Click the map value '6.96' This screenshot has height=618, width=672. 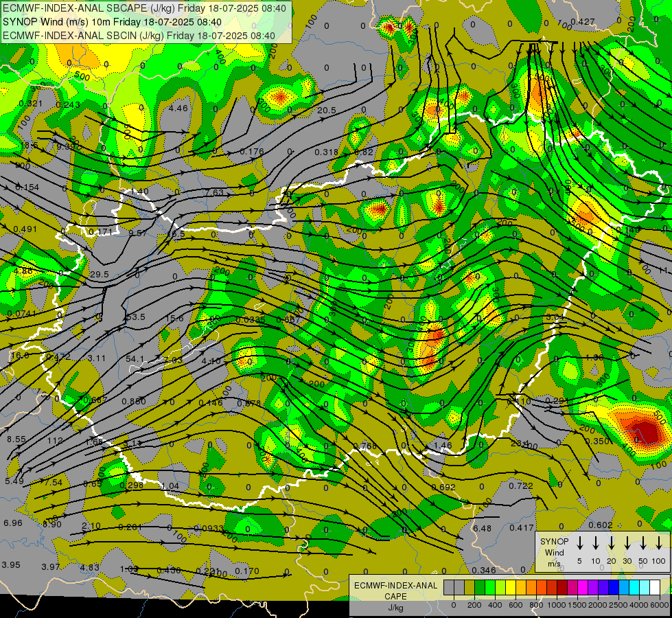(x=12, y=523)
